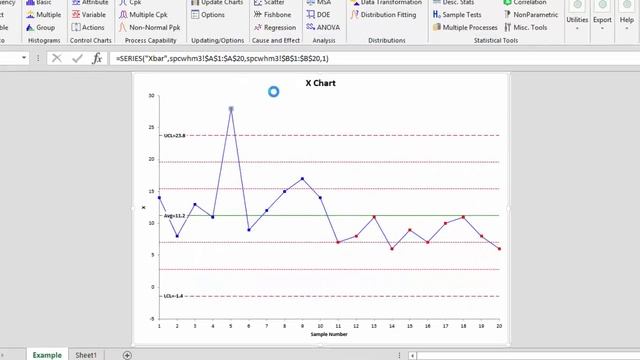Open Multiple Cpk analysis
This screenshot has height=360, width=640.
[143, 15]
